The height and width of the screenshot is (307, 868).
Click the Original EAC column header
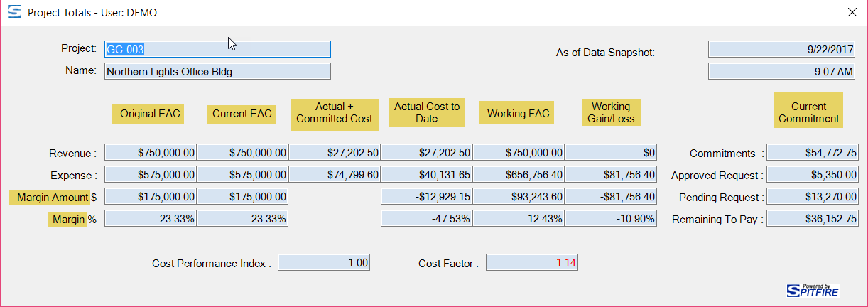tap(150, 114)
